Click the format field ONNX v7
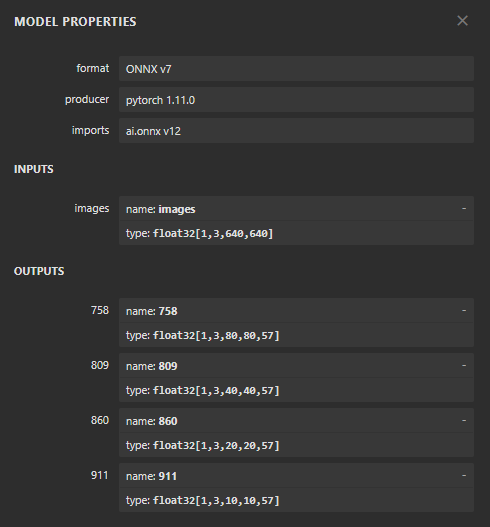Viewport: 490px width, 527px height. coord(296,69)
